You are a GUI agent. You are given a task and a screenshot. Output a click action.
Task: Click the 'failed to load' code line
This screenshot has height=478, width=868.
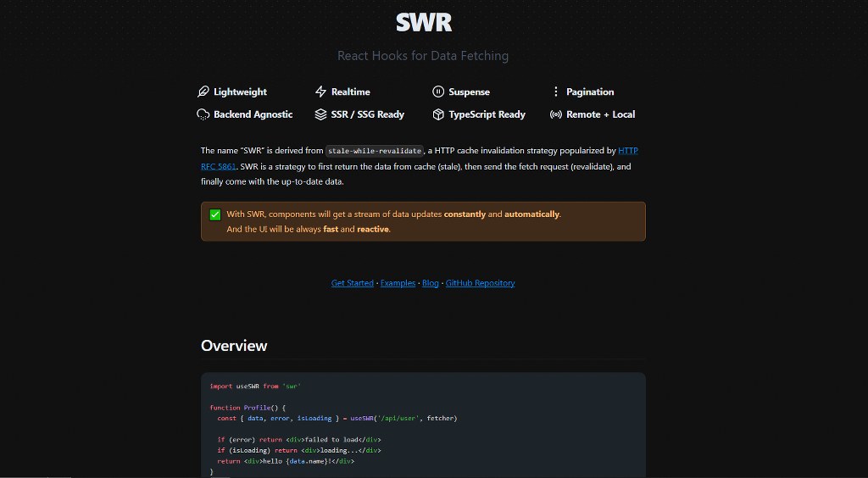[299, 440]
